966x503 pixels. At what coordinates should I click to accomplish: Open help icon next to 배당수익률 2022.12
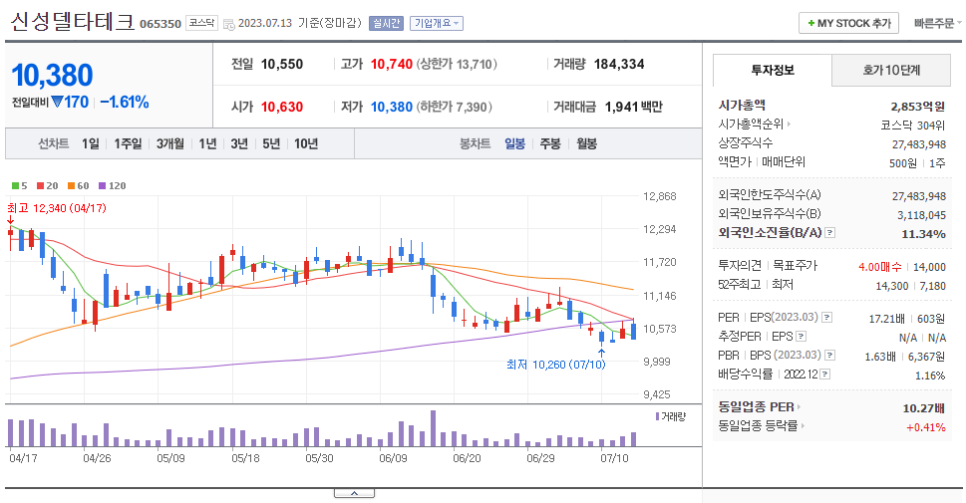tap(825, 374)
